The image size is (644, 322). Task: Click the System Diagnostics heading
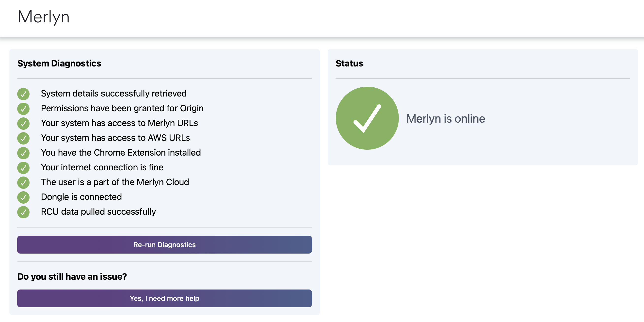[x=59, y=64]
